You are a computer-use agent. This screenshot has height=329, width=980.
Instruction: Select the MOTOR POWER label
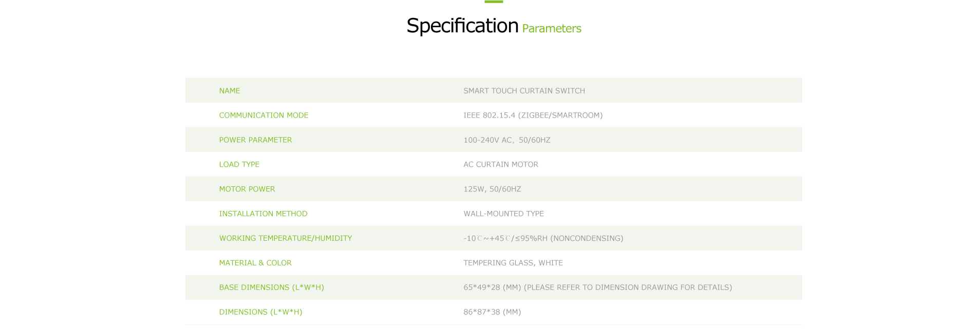click(247, 189)
